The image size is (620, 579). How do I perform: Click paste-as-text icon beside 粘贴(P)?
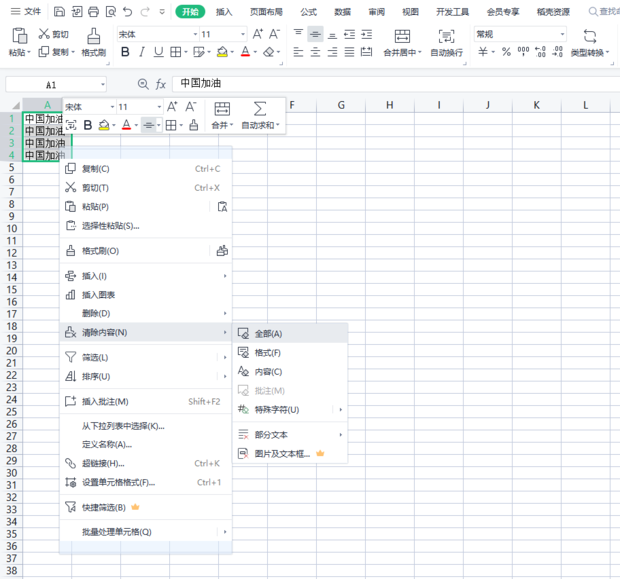point(222,206)
